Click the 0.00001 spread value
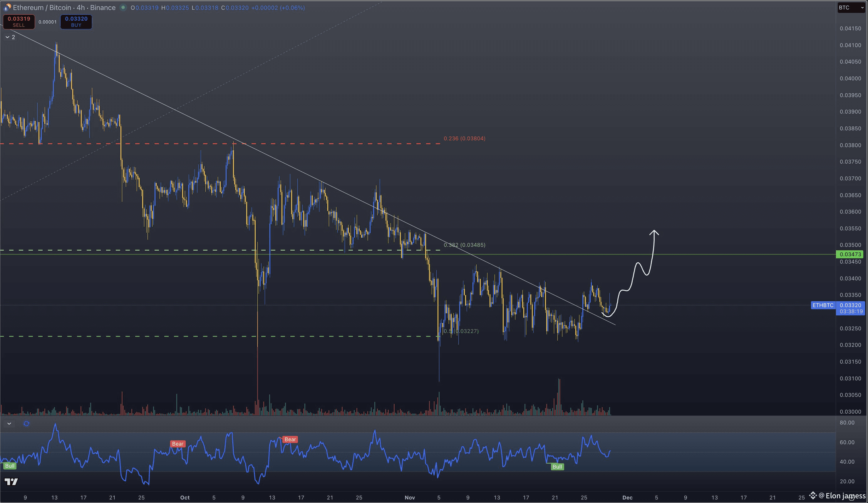 pos(48,22)
